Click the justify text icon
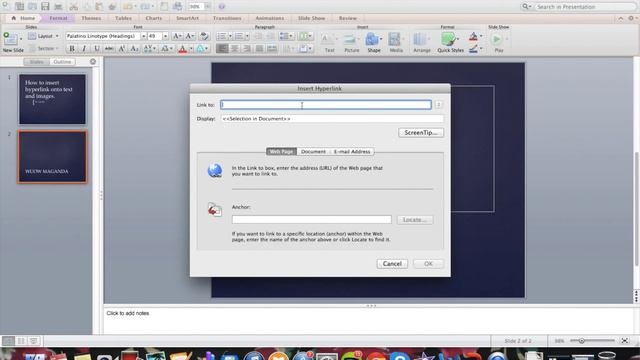This screenshot has height=360, width=640. (259, 49)
